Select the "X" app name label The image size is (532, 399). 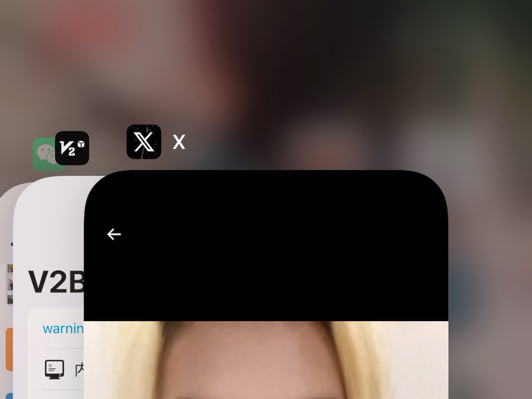click(x=179, y=142)
